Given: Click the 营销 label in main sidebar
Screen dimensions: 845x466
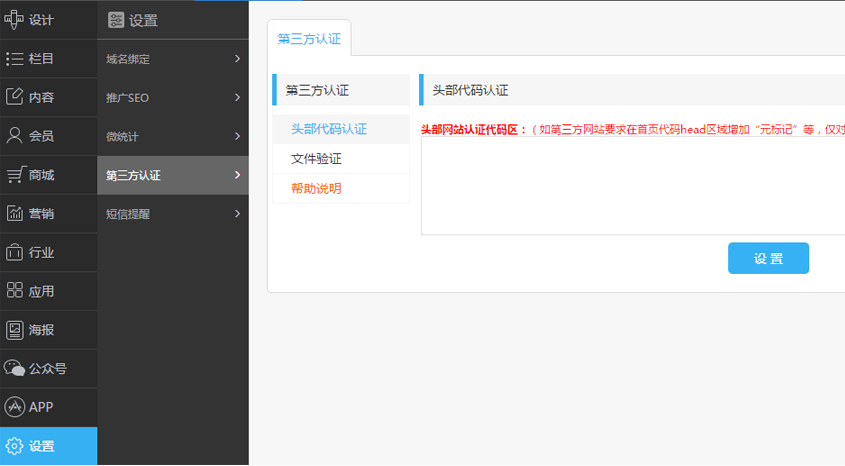Looking at the screenshot, I should pos(41,213).
